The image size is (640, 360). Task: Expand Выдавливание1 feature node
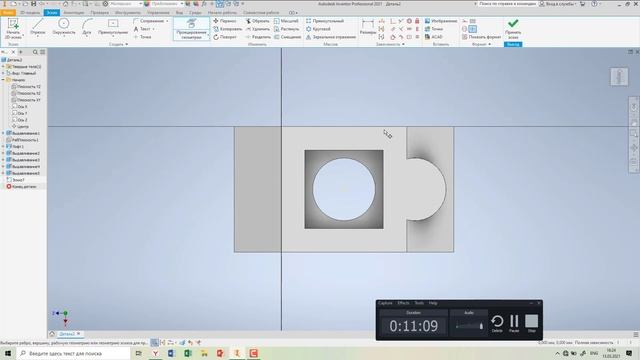pyautogui.click(x=3, y=133)
